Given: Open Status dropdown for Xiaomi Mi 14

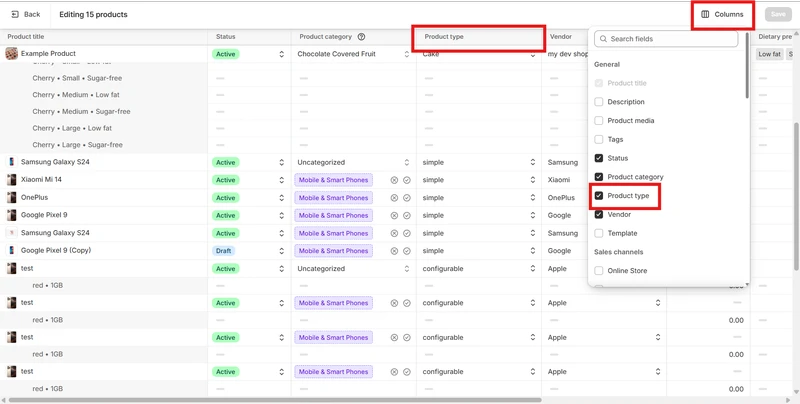Looking at the screenshot, I should (282, 180).
